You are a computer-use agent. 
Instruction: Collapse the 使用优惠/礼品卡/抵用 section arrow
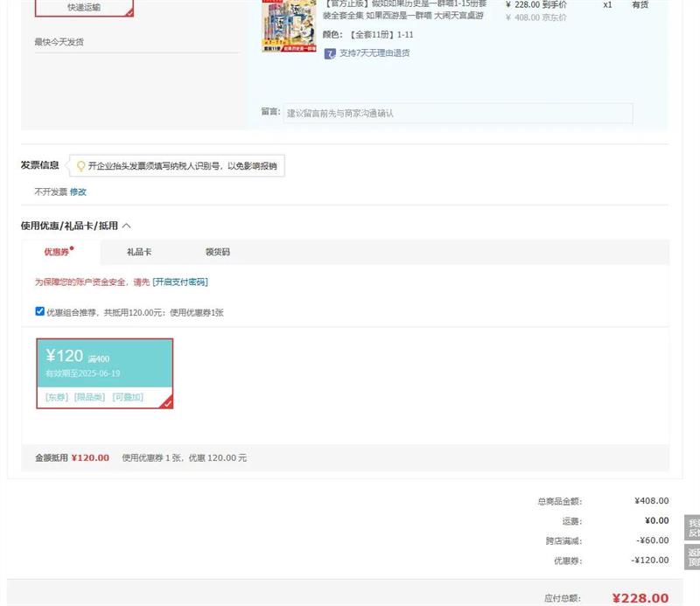click(x=127, y=226)
